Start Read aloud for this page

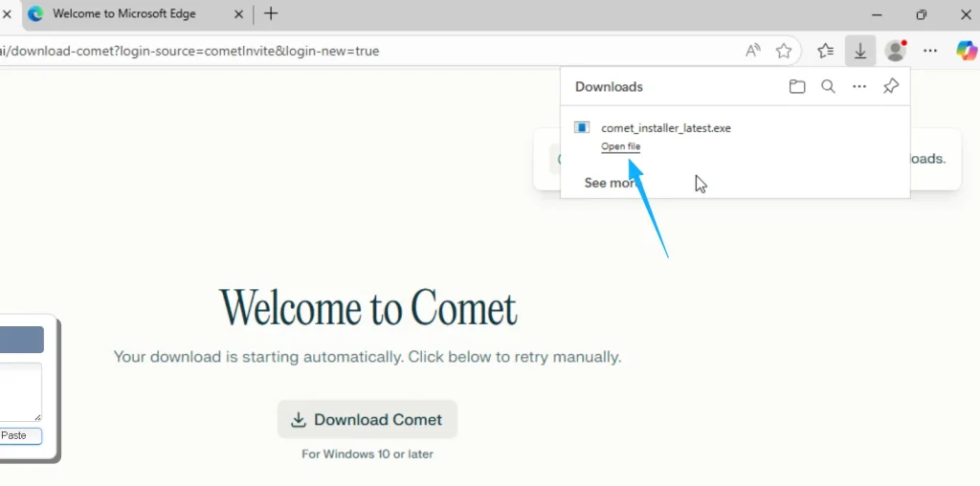[x=753, y=51]
